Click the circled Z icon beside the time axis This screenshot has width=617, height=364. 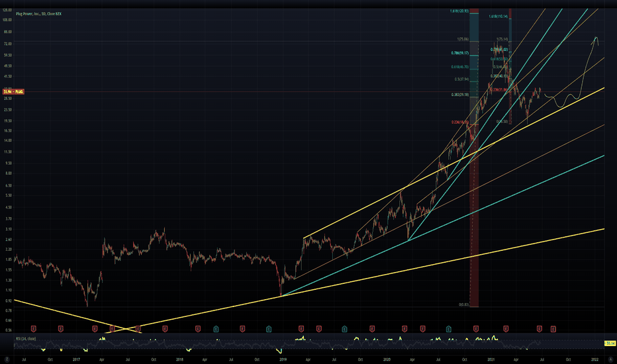point(7,359)
